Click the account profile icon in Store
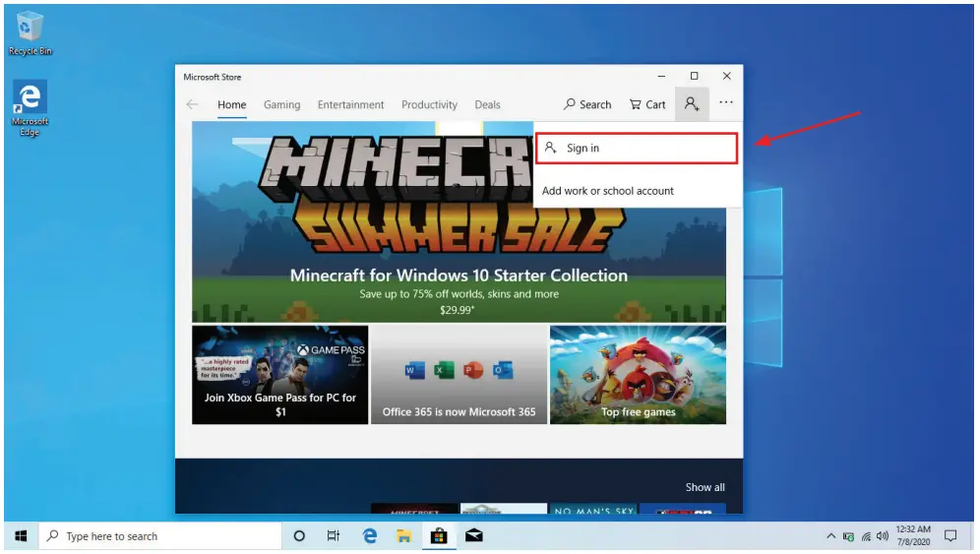The height and width of the screenshot is (554, 980). [x=693, y=104]
